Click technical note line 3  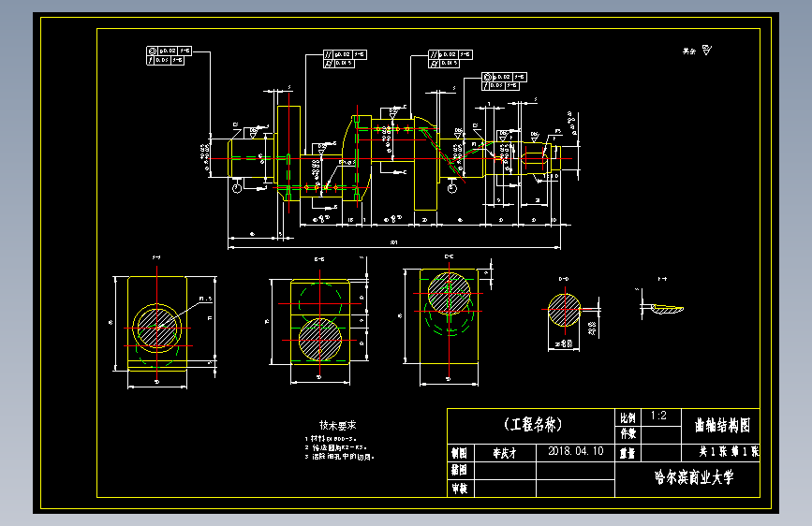(339, 457)
